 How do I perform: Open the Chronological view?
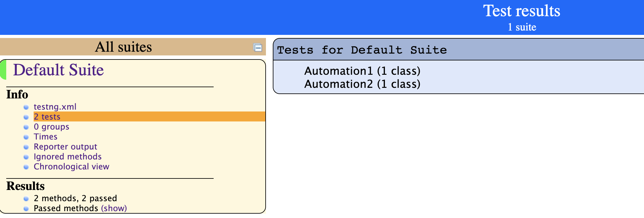tap(71, 167)
